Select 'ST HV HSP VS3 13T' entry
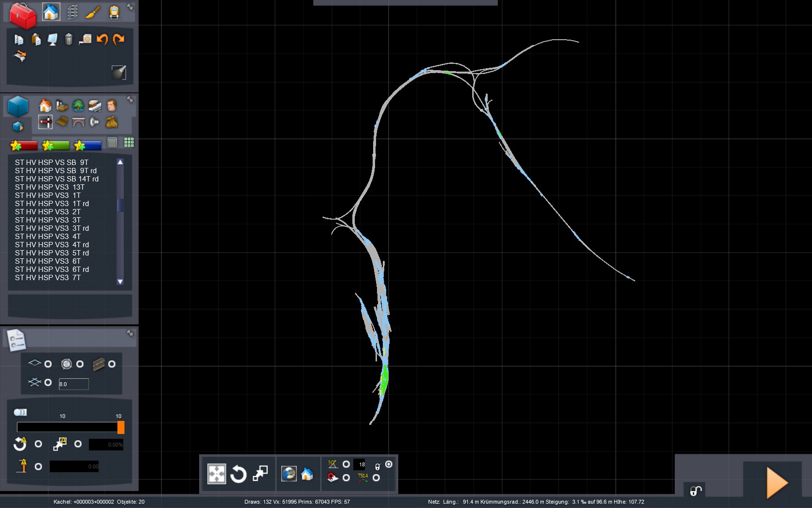This screenshot has height=508, width=812. coord(50,187)
